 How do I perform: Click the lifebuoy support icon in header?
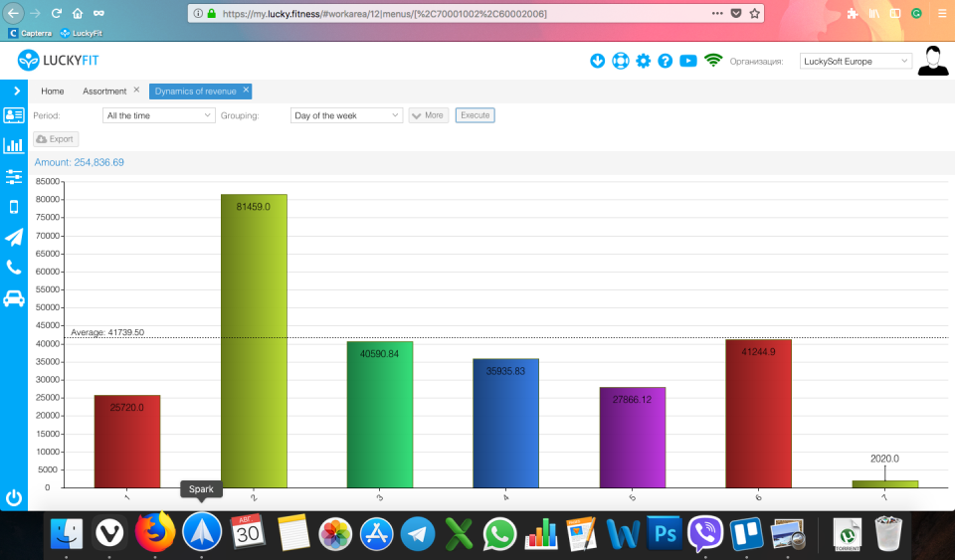[x=620, y=61]
